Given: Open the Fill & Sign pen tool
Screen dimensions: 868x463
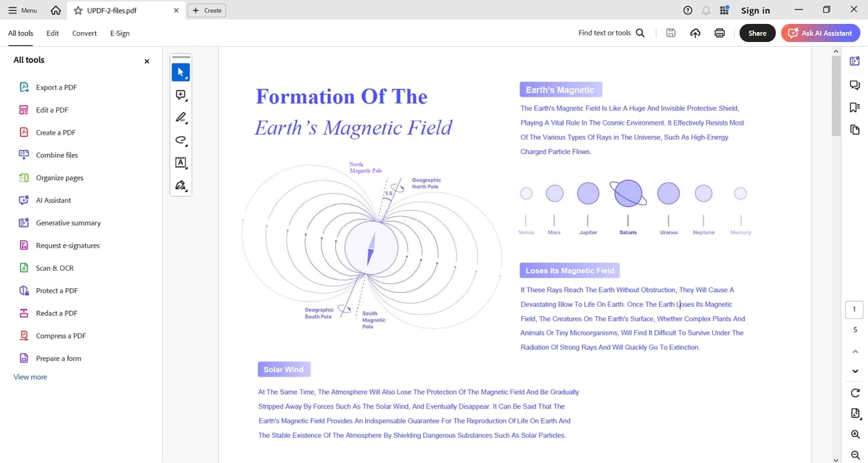Looking at the screenshot, I should click(180, 185).
